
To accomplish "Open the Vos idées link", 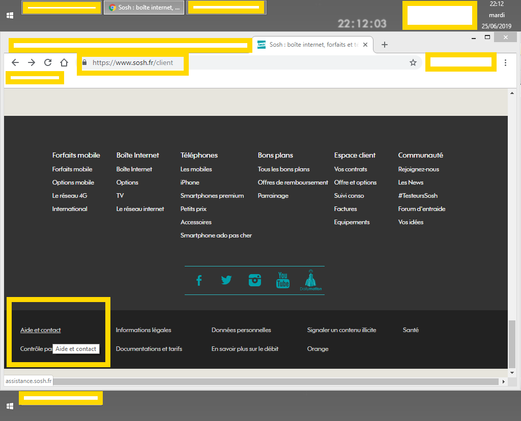I will [x=411, y=222].
